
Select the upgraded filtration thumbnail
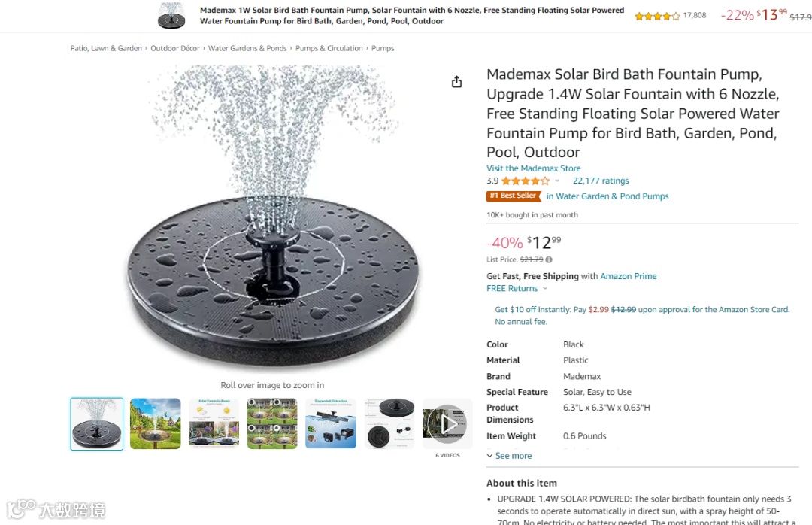[330, 424]
